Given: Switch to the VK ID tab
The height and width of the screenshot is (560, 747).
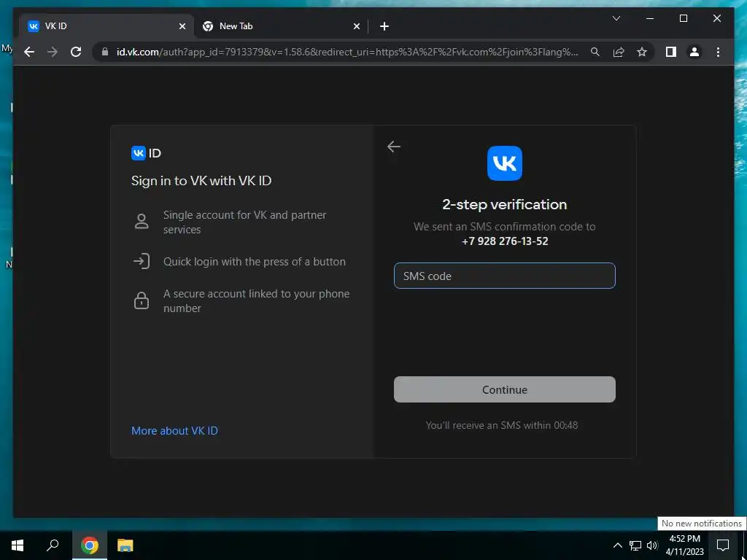Looking at the screenshot, I should [x=107, y=26].
